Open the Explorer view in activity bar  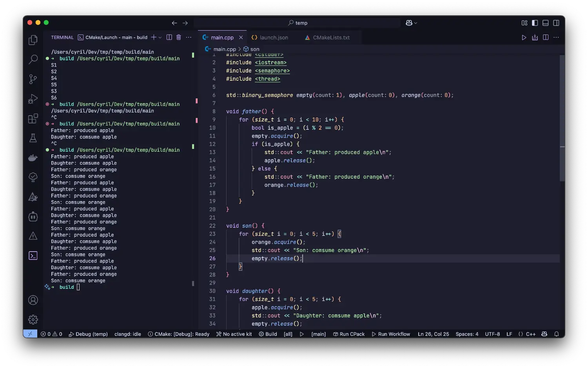33,40
